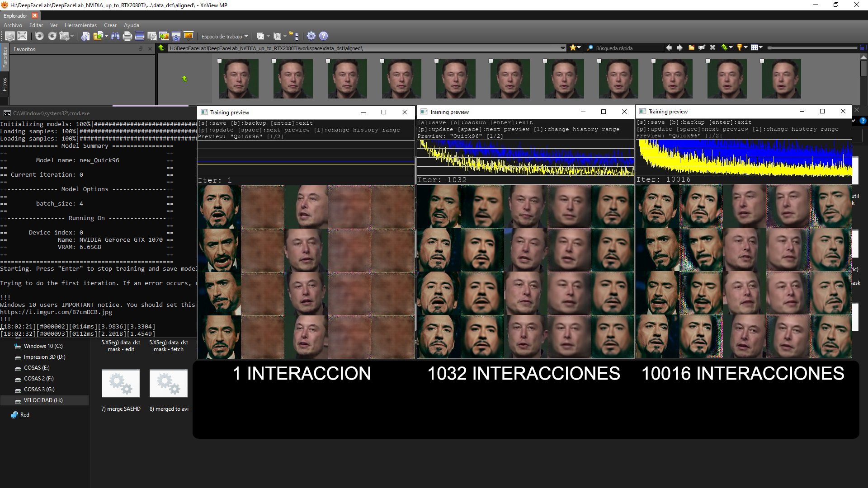868x488 pixels.
Task: Open the batch rename dropdown arrow
Action: 268,36
